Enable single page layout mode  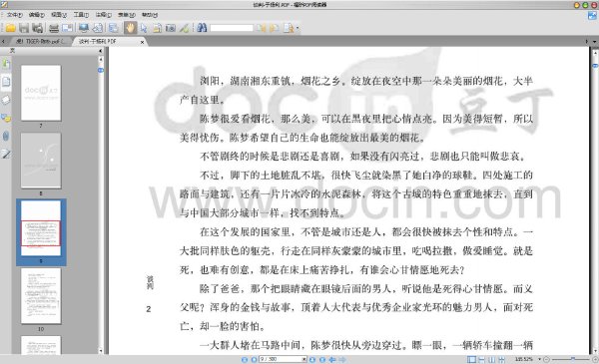coord(472,359)
